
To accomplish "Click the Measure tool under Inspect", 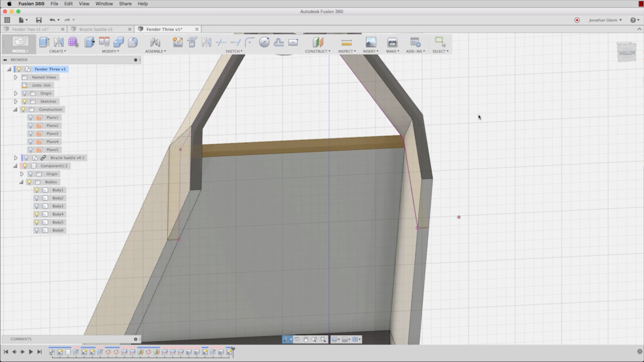I will (x=346, y=43).
